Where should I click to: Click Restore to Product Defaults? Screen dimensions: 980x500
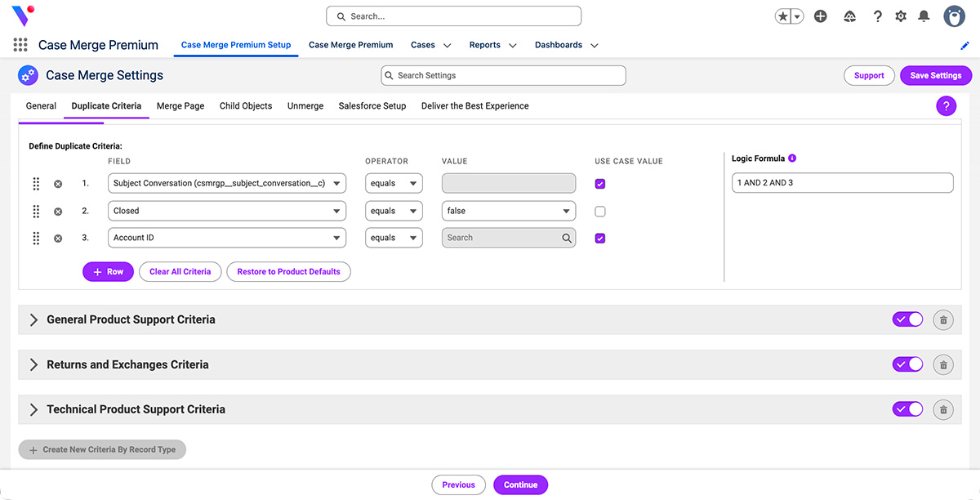click(x=288, y=270)
